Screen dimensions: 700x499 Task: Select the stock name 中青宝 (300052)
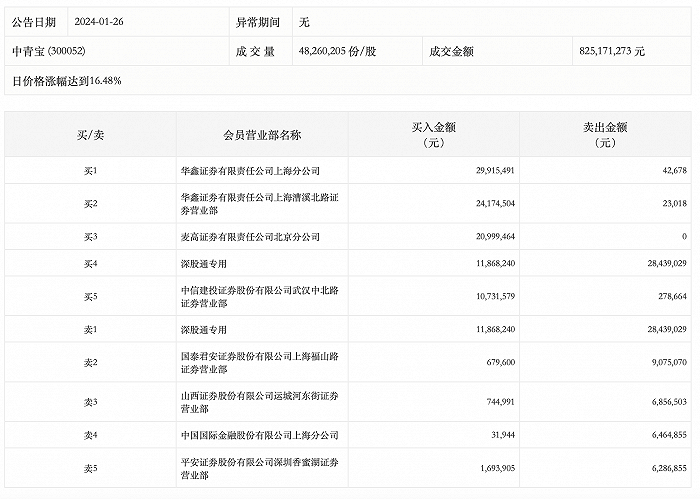click(48, 50)
